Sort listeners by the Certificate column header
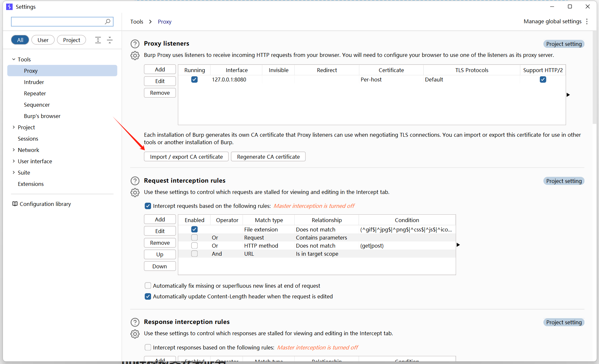The height and width of the screenshot is (364, 599). point(391,70)
